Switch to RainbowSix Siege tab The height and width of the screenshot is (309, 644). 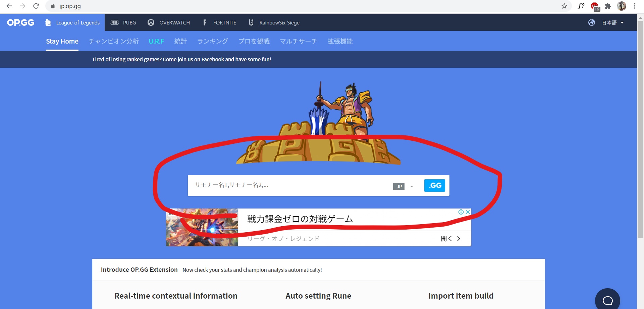pyautogui.click(x=274, y=22)
